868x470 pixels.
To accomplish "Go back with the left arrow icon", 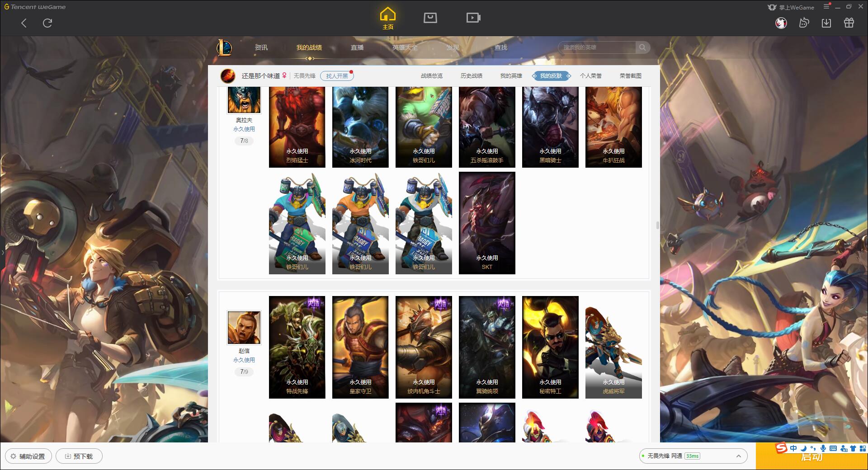I will [x=24, y=23].
